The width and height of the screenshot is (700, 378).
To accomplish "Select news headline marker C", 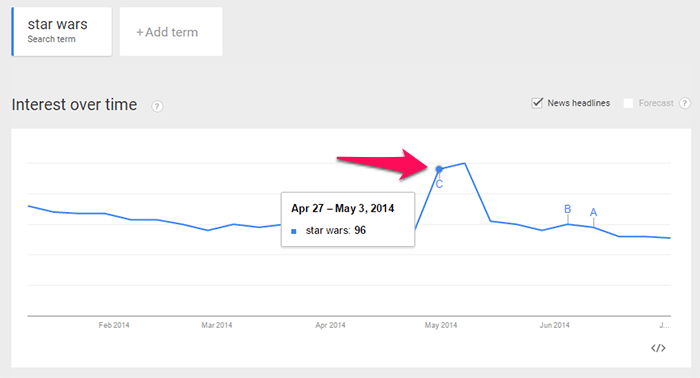I will [x=439, y=184].
